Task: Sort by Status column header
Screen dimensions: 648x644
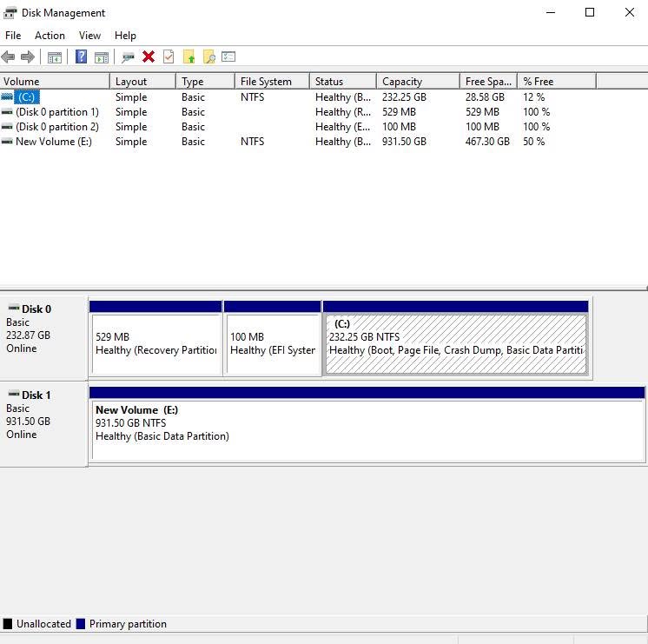Action: click(x=343, y=82)
